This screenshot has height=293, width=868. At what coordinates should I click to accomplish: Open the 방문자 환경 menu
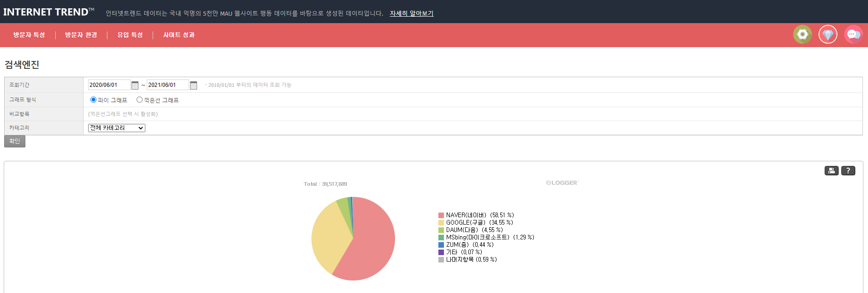(x=81, y=35)
